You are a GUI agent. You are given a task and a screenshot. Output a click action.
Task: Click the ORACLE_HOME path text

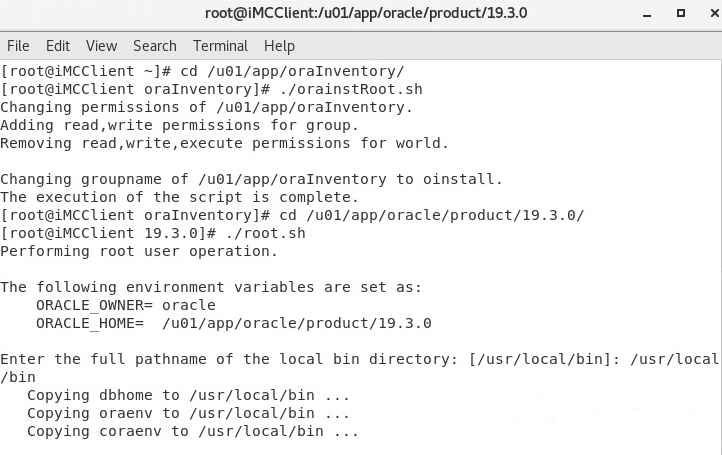tap(297, 323)
